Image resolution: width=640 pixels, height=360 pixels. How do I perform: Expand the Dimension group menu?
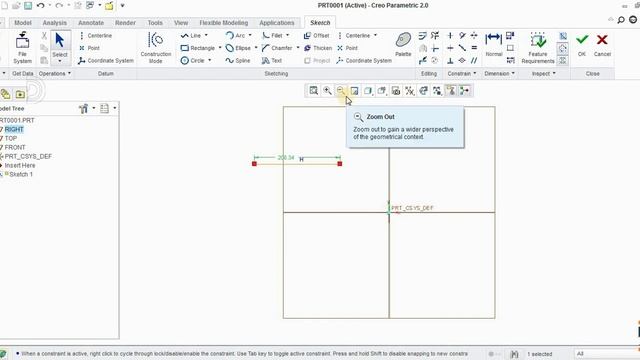tap(499, 73)
